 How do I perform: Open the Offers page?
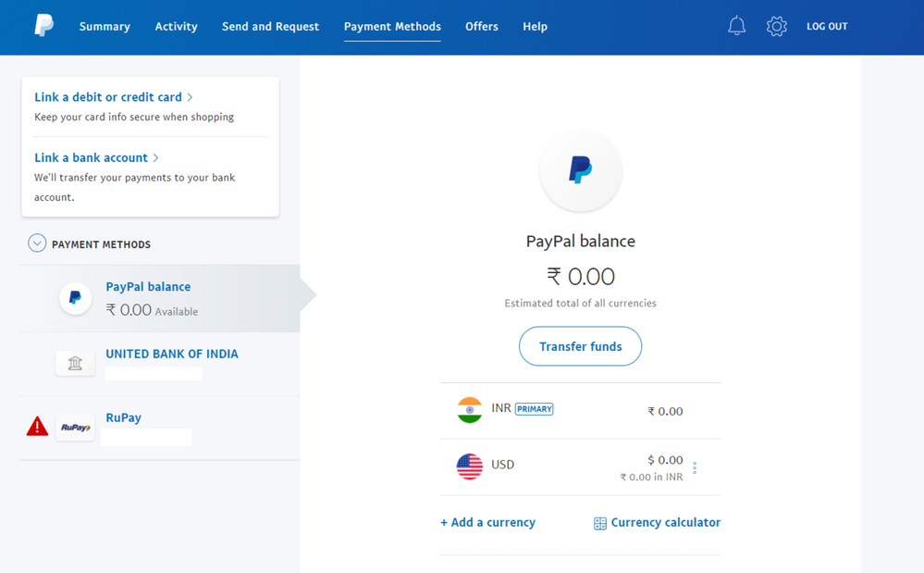click(x=482, y=27)
